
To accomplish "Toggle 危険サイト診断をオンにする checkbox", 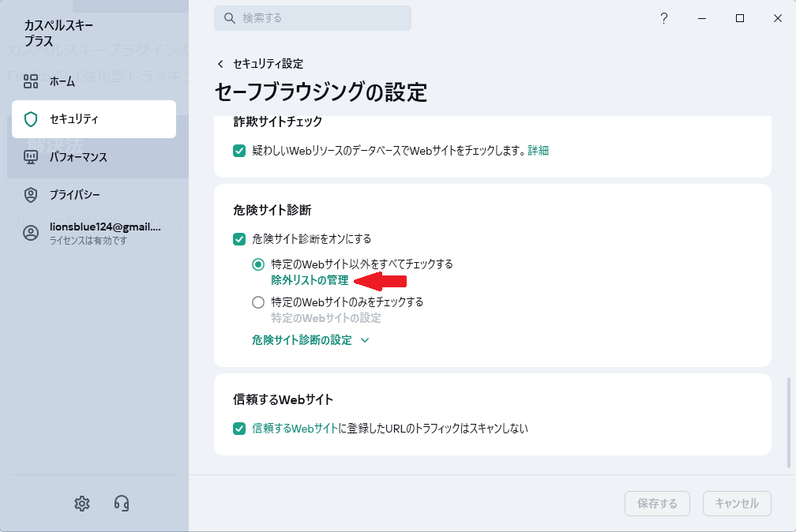I will [x=239, y=238].
